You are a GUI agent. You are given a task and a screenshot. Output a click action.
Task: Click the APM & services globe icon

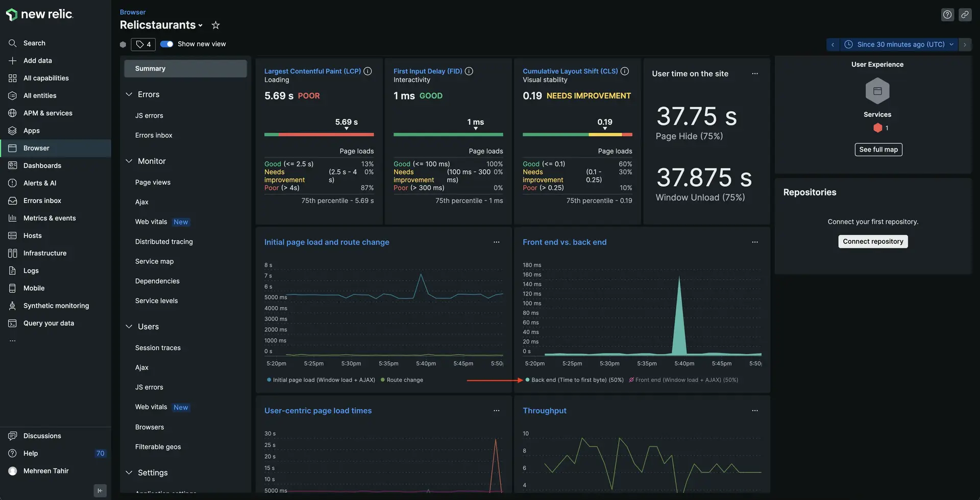(13, 113)
